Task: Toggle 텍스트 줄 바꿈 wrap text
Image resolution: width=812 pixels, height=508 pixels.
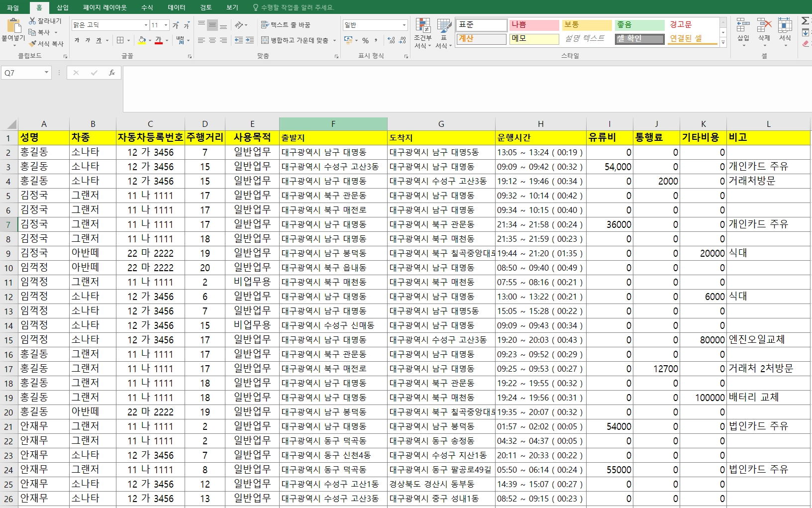Action: [286, 25]
